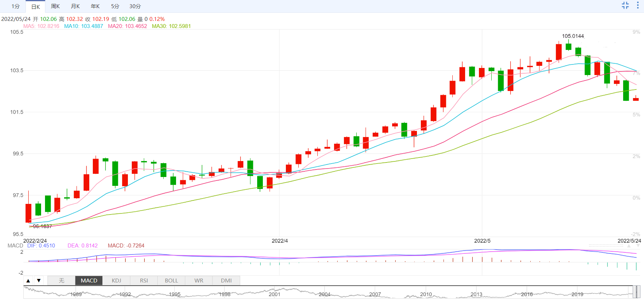Click the black down-triangle button beside indicators
644x303 pixels.
tap(39, 281)
